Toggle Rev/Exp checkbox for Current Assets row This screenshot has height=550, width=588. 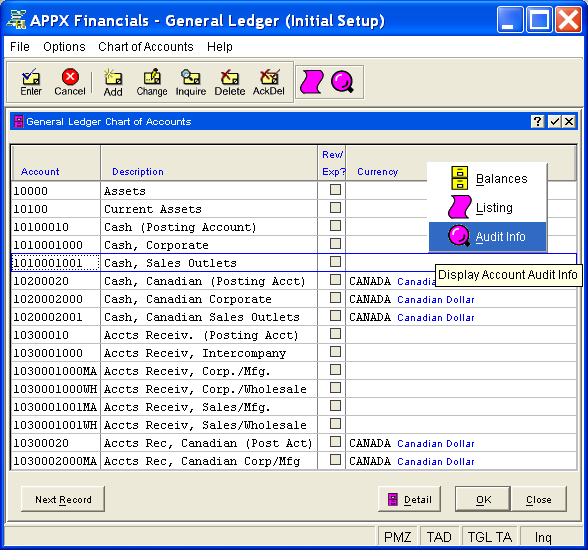point(335,207)
